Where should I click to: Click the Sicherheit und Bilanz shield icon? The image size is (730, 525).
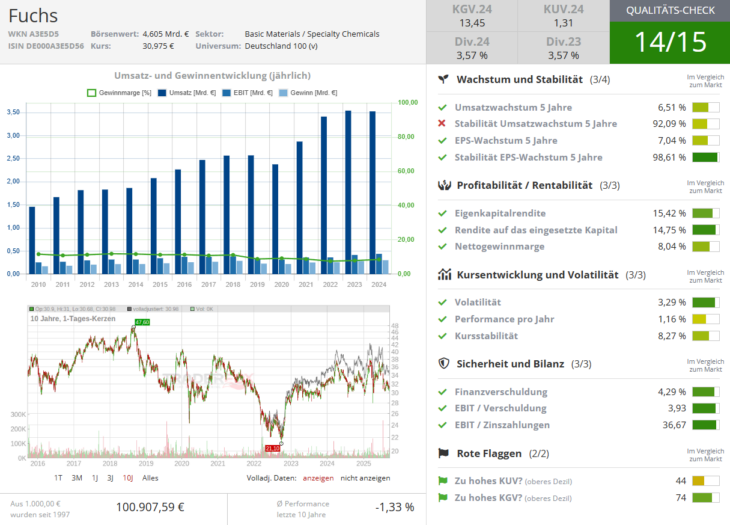tap(444, 363)
